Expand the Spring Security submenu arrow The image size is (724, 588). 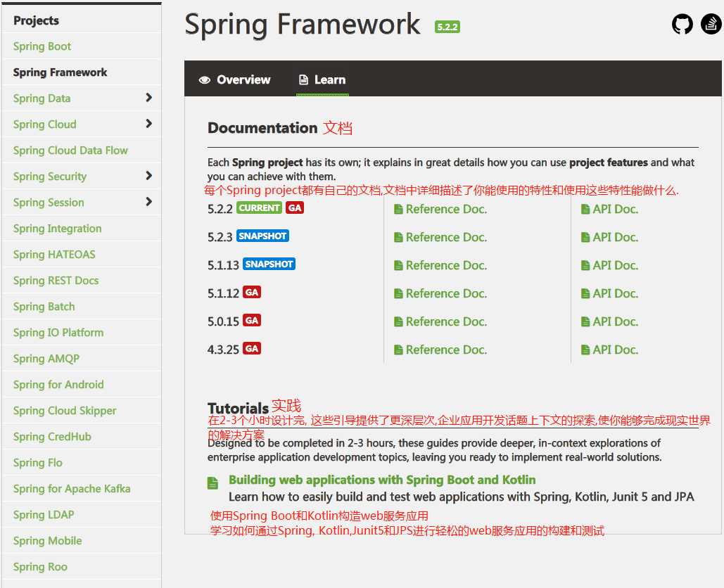click(x=148, y=175)
